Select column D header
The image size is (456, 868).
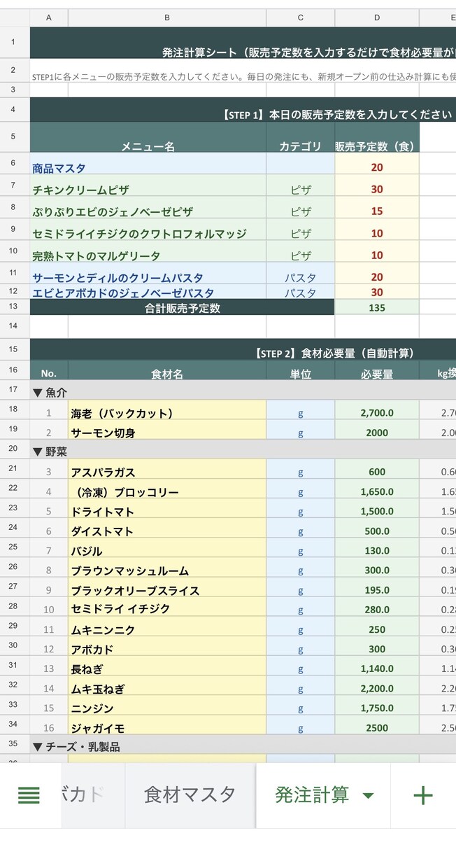coord(377,17)
